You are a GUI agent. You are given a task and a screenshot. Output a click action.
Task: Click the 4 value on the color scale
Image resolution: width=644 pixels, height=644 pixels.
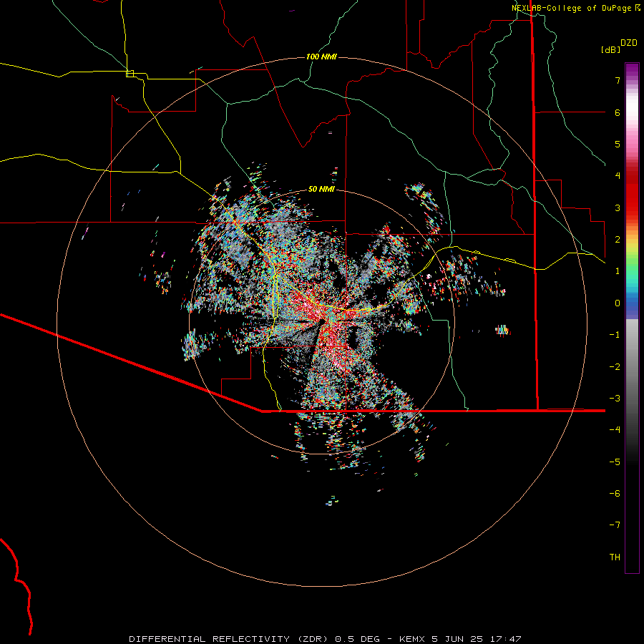coord(618,176)
